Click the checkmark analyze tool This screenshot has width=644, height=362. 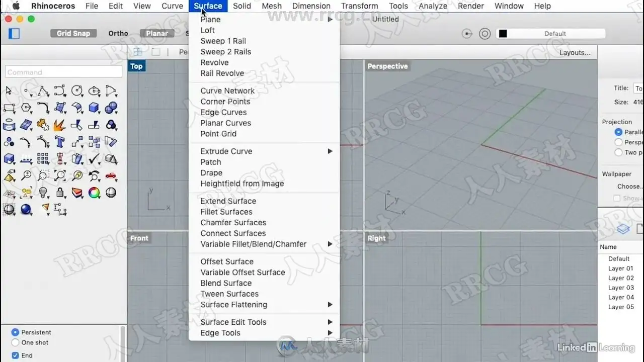94,159
